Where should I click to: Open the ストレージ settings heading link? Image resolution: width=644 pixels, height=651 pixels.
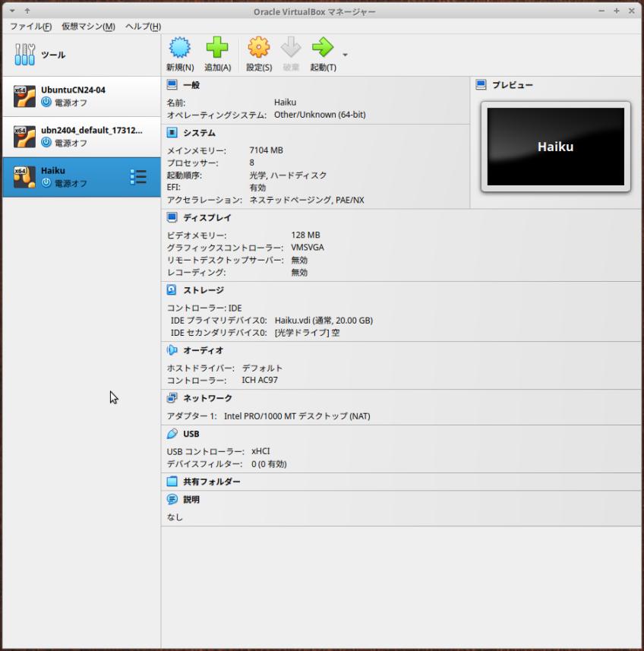[x=204, y=290]
